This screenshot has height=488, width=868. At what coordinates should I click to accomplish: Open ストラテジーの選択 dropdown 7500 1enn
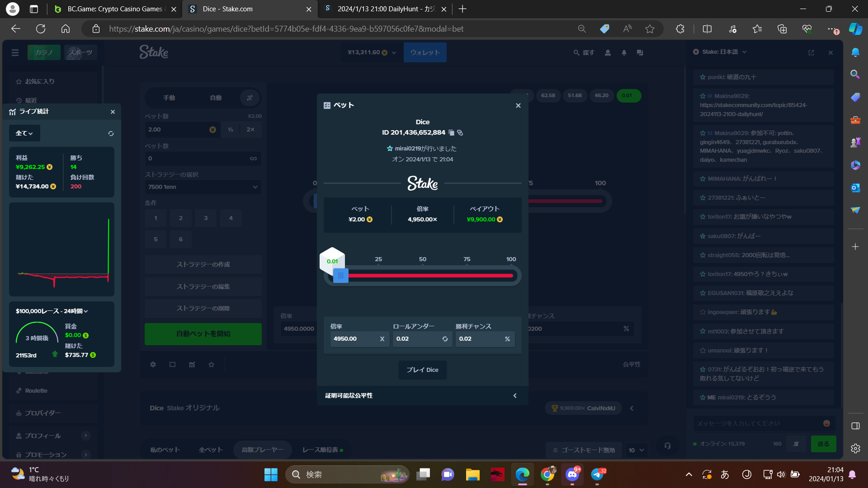point(203,187)
